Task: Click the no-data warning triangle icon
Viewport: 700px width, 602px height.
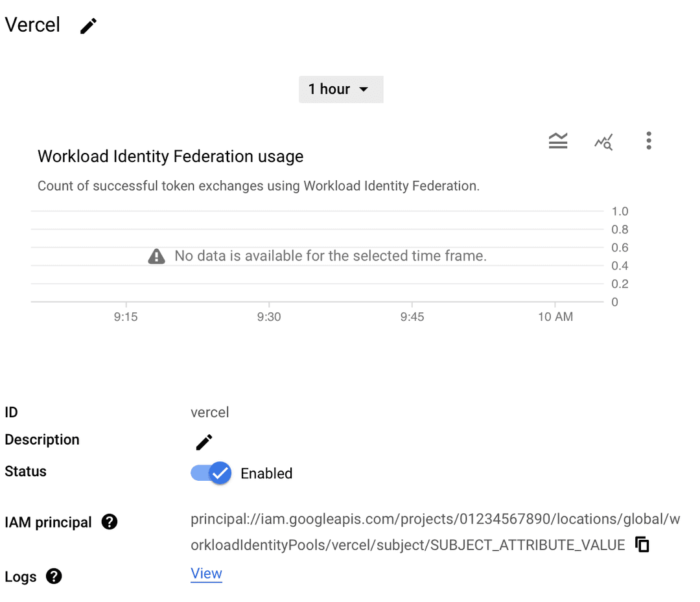Action: 156,257
